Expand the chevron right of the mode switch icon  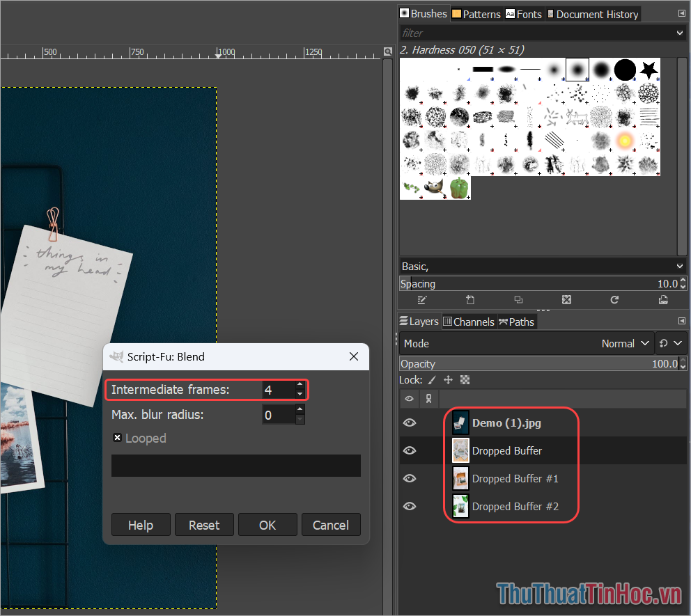pos(678,343)
